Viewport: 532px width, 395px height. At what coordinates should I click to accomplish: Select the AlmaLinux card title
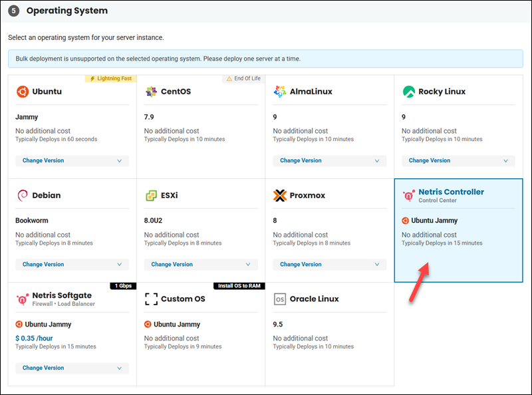[311, 92]
